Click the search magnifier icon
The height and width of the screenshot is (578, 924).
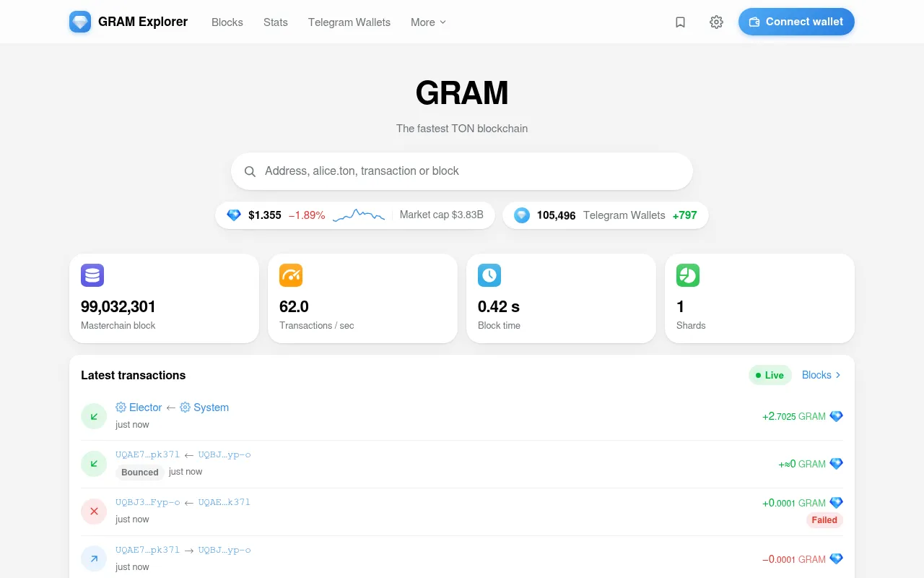click(250, 171)
